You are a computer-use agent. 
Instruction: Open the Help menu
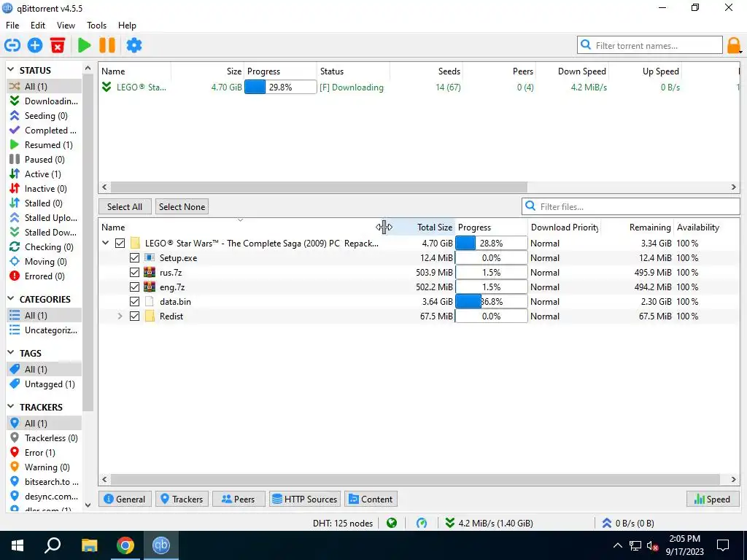point(127,26)
